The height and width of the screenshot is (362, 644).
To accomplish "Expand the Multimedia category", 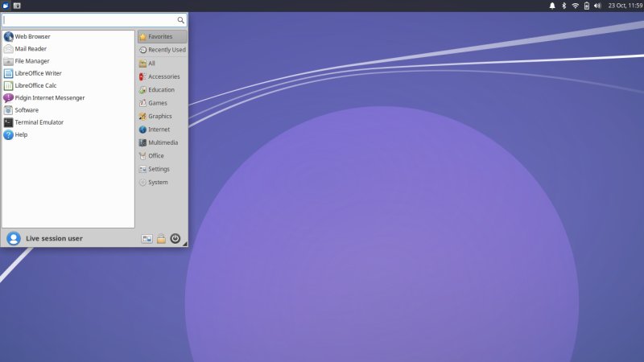I will tap(163, 142).
